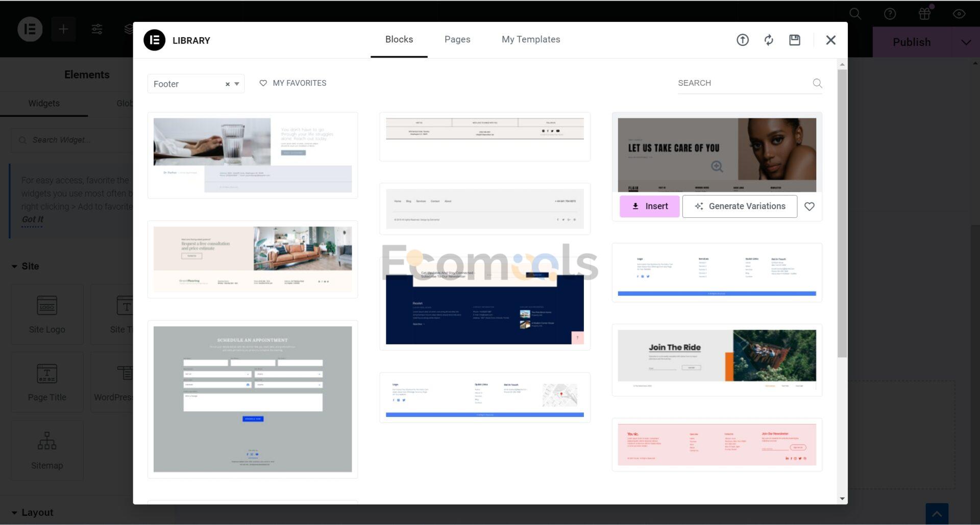This screenshot has width=980, height=525.
Task: Open Site Settings sliders icon
Action: pyautogui.click(x=97, y=29)
